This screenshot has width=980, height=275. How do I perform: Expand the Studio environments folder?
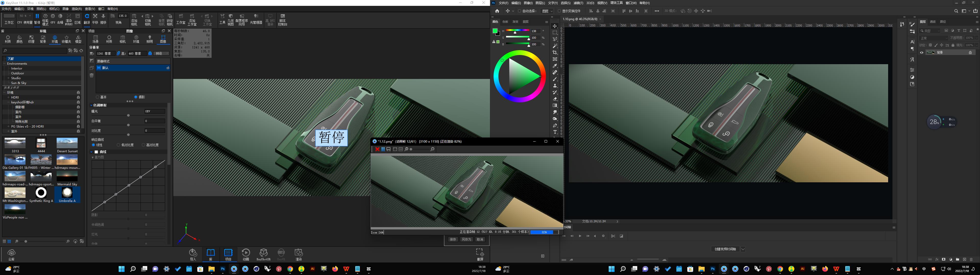(8, 78)
